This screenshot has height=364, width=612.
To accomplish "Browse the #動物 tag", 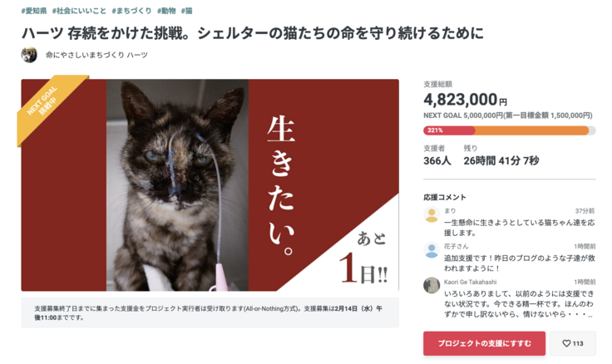I will click(166, 11).
